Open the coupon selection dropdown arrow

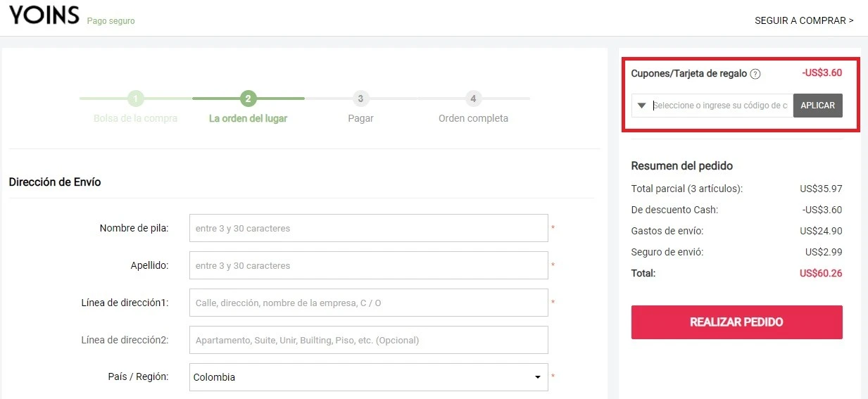[x=641, y=106]
